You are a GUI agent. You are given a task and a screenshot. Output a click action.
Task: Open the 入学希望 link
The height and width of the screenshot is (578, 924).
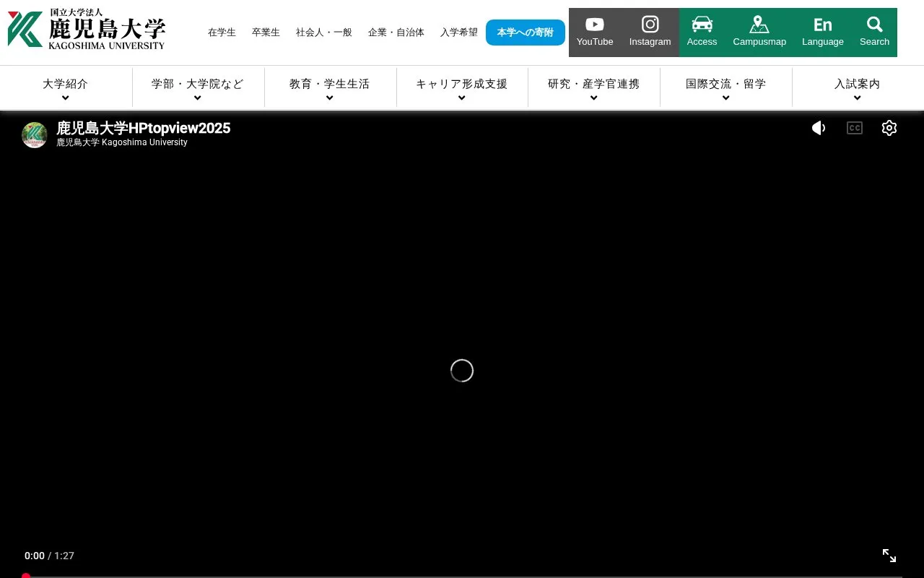pos(459,33)
